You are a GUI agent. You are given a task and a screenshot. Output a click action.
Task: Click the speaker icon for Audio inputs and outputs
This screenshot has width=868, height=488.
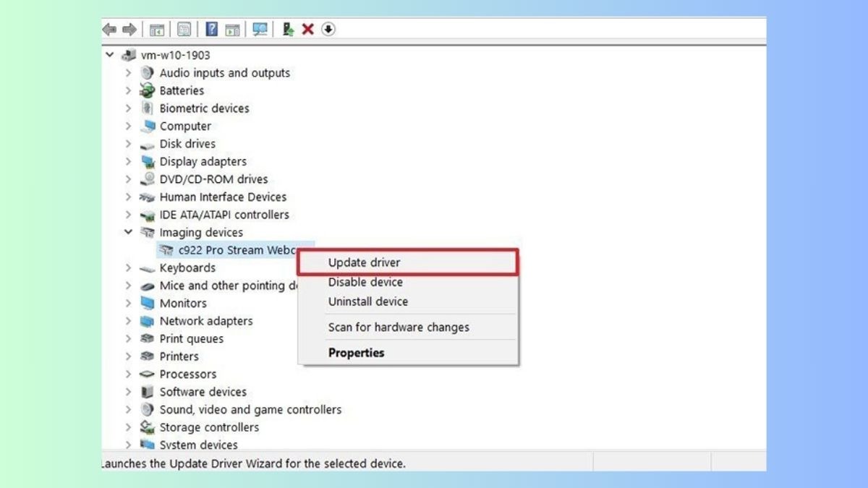tap(147, 73)
